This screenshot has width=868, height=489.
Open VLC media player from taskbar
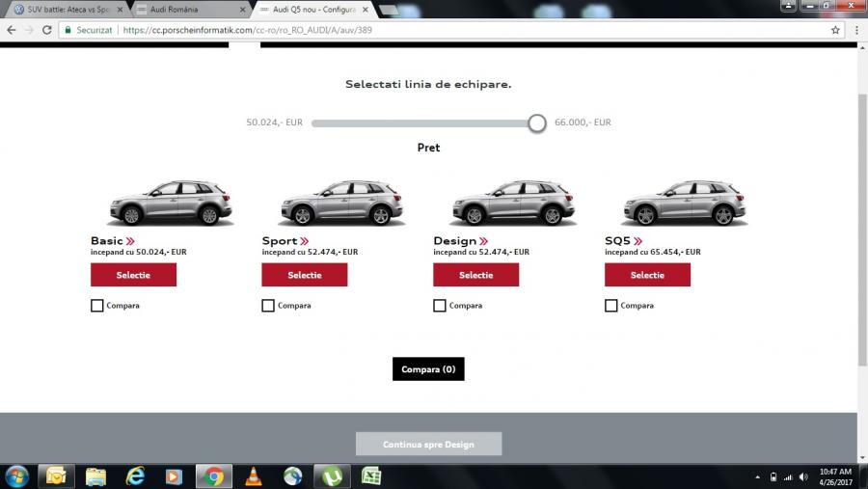tap(254, 475)
